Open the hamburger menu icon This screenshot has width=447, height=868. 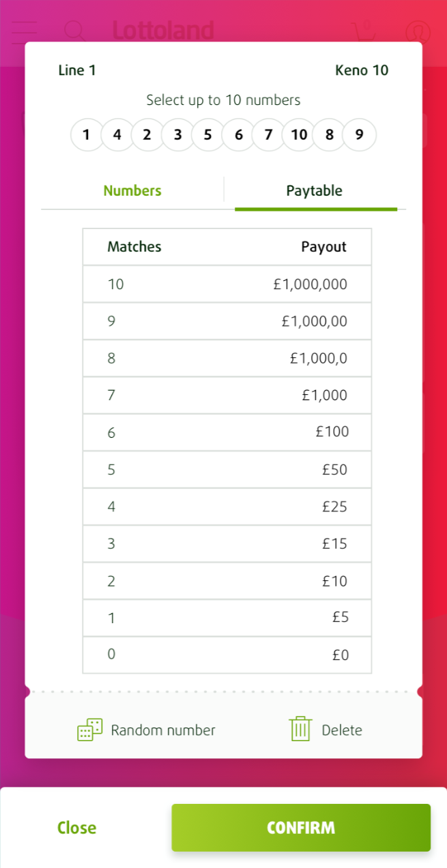pos(25,31)
